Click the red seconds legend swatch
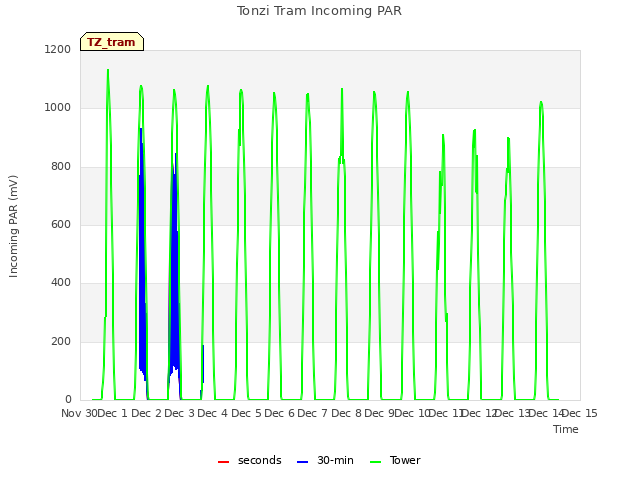Viewport: 640px width, 480px height. (223, 462)
